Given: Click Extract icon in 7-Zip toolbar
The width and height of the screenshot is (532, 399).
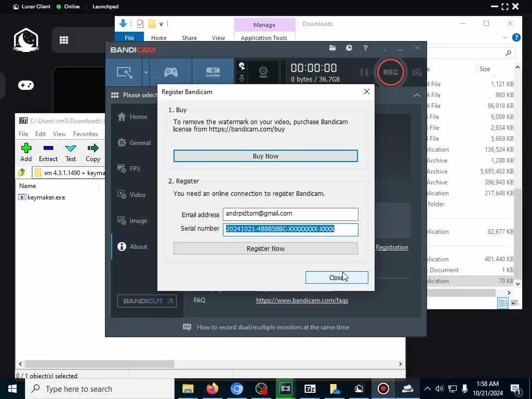Looking at the screenshot, I should (48, 152).
